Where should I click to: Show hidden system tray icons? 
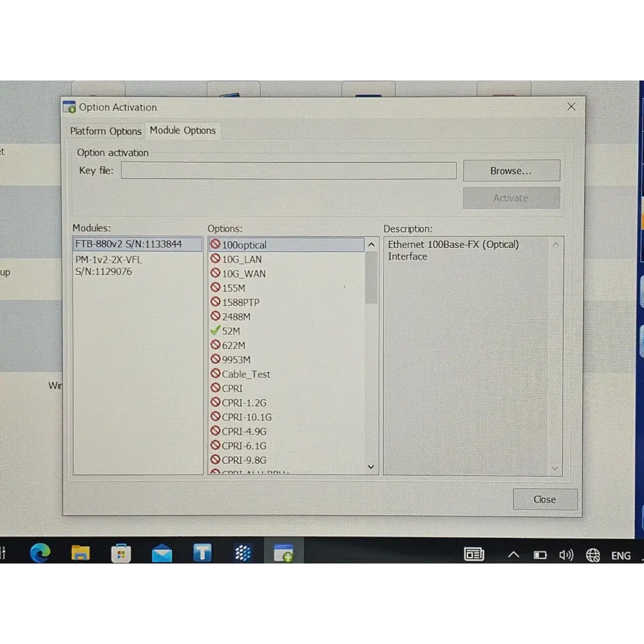click(x=513, y=555)
